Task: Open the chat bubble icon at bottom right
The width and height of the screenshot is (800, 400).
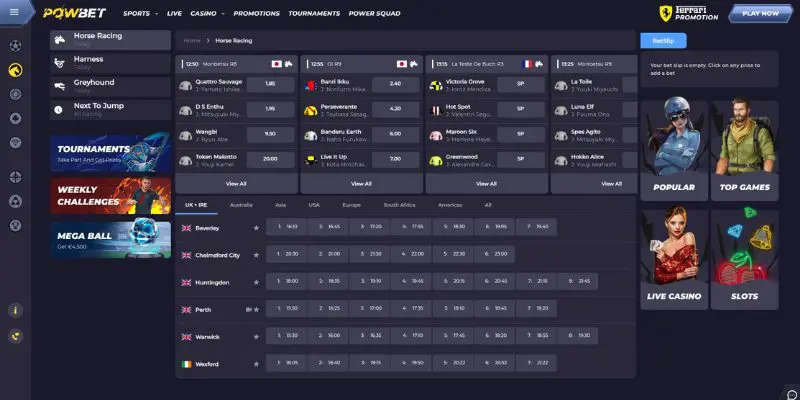Action: pyautogui.click(x=792, y=395)
